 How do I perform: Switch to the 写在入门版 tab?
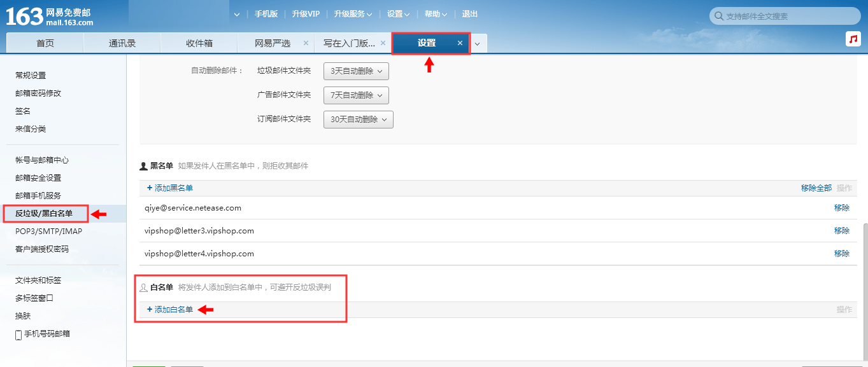point(349,43)
